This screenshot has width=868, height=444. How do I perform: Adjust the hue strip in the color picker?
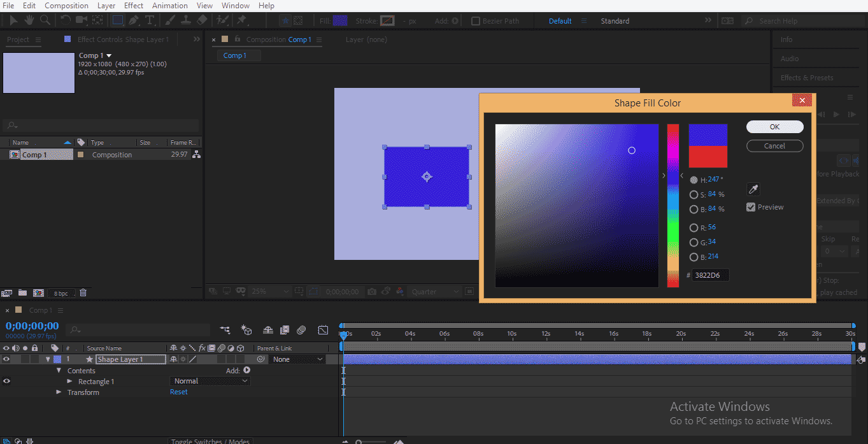[x=672, y=204]
